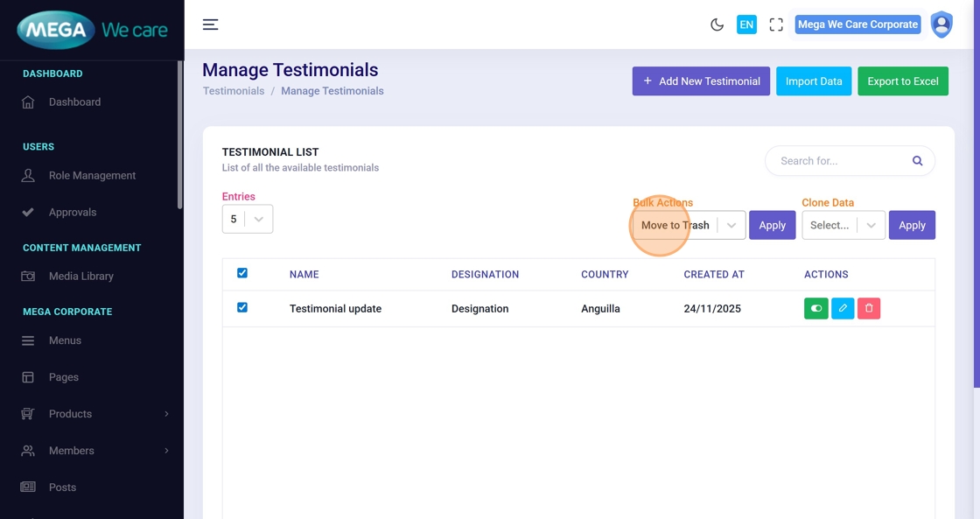Switch to dark mode moon icon
This screenshot has width=980, height=519.
(x=717, y=25)
